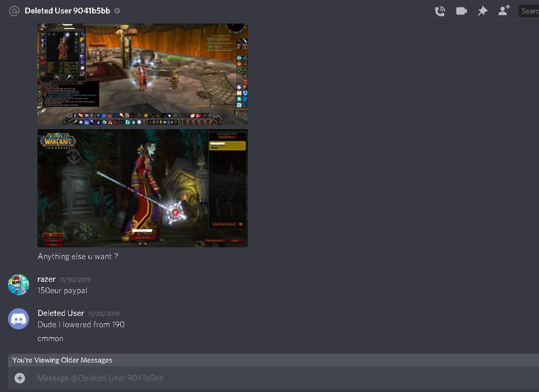This screenshot has width=539, height=392.
Task: Open the WoW Classic character screen attachment
Action: coord(143,188)
